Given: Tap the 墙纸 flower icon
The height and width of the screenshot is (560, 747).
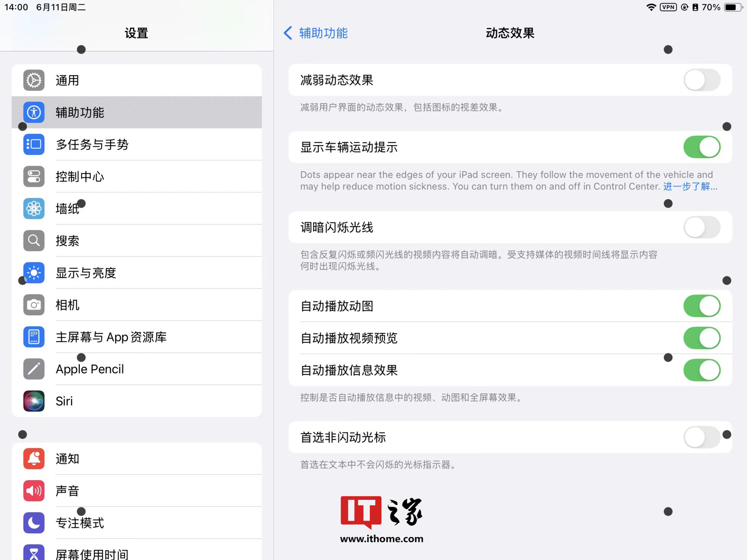Looking at the screenshot, I should click(34, 209).
